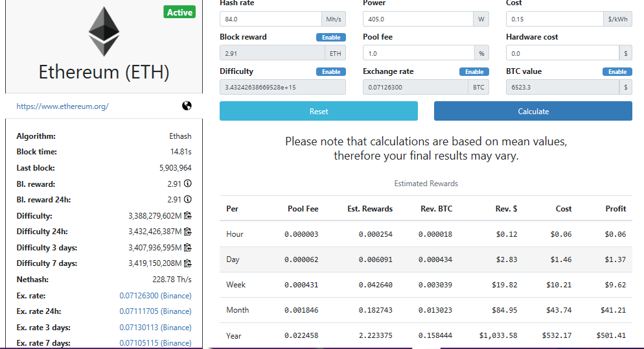Select the Nethash 228.78 Th/s value

click(172, 280)
